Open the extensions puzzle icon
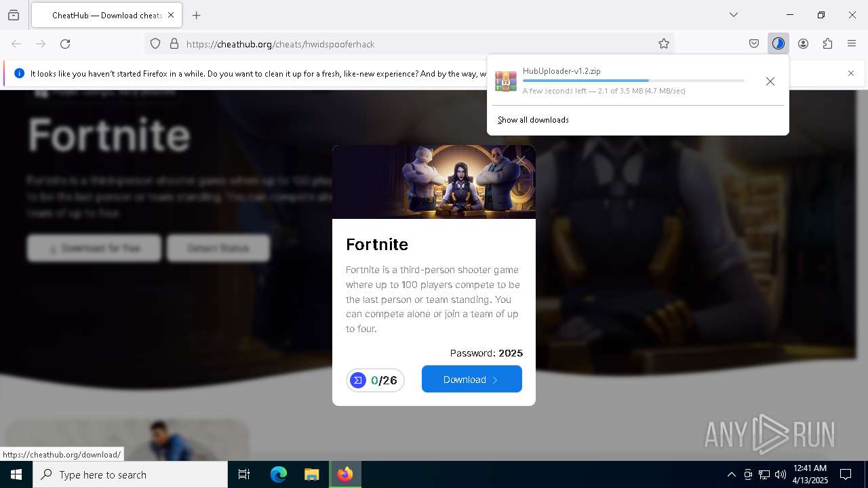Viewport: 868px width, 488px height. click(x=827, y=44)
